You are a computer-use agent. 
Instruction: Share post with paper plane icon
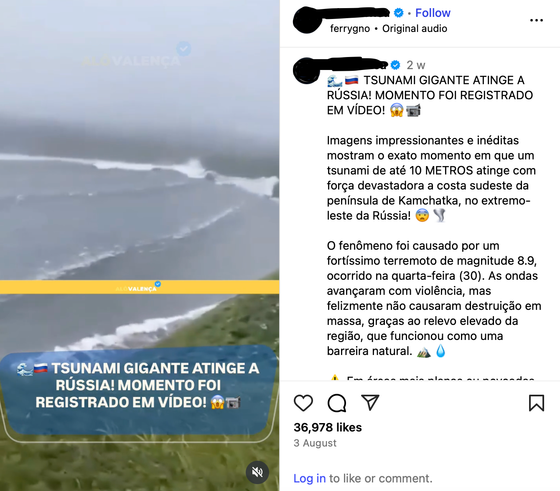[x=370, y=402]
